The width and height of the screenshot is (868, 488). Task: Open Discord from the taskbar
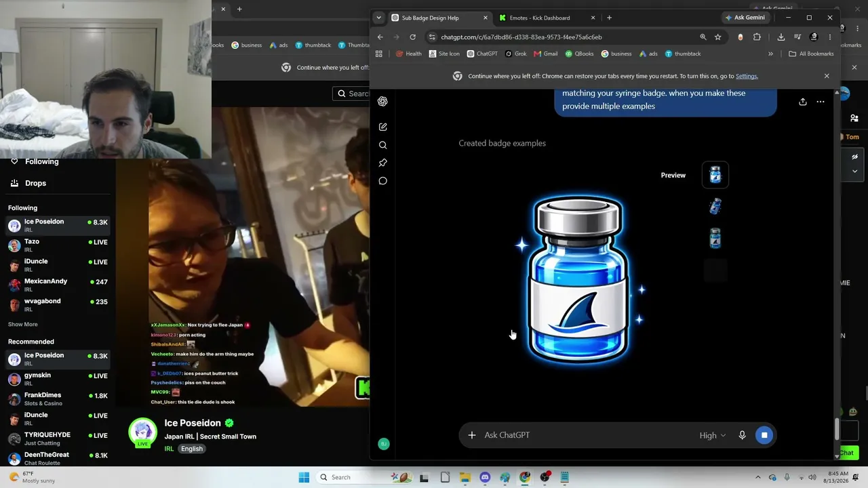pos(485,477)
